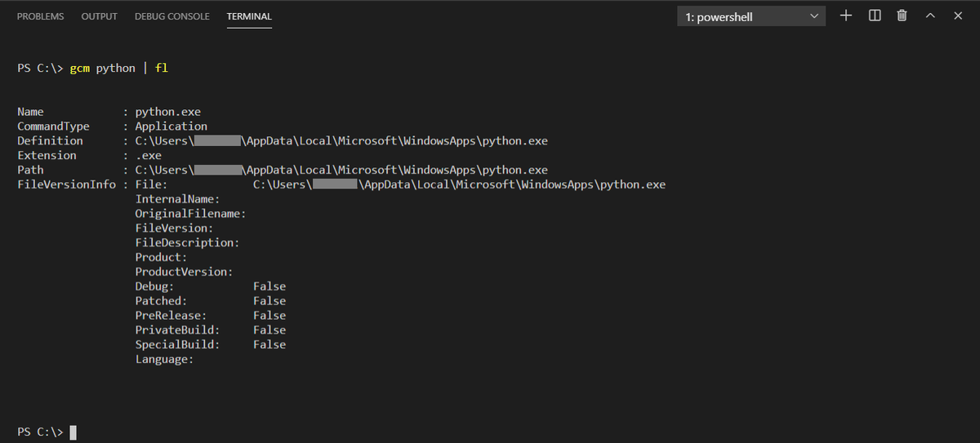Click the Definition row file path
This screenshot has height=443, width=980.
click(x=341, y=141)
